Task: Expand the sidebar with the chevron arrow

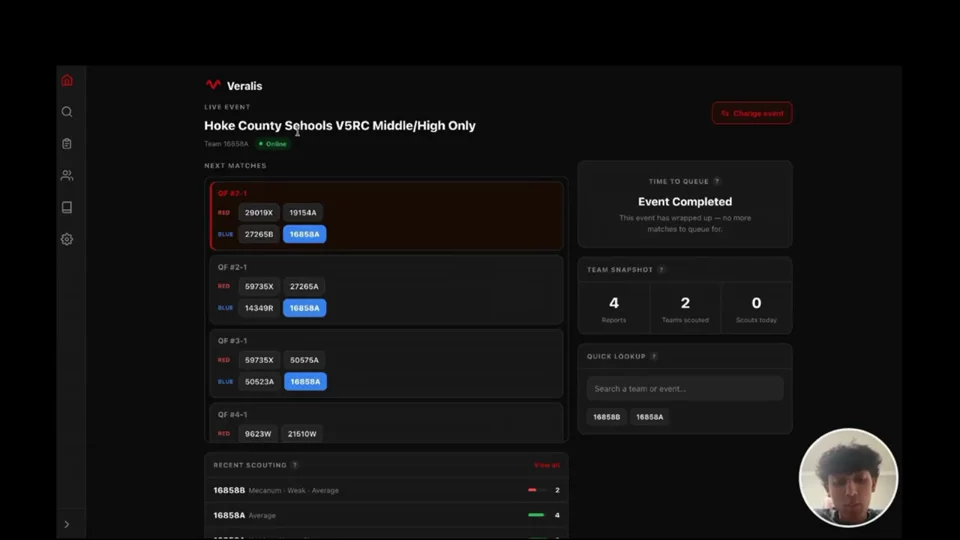Action: click(67, 524)
